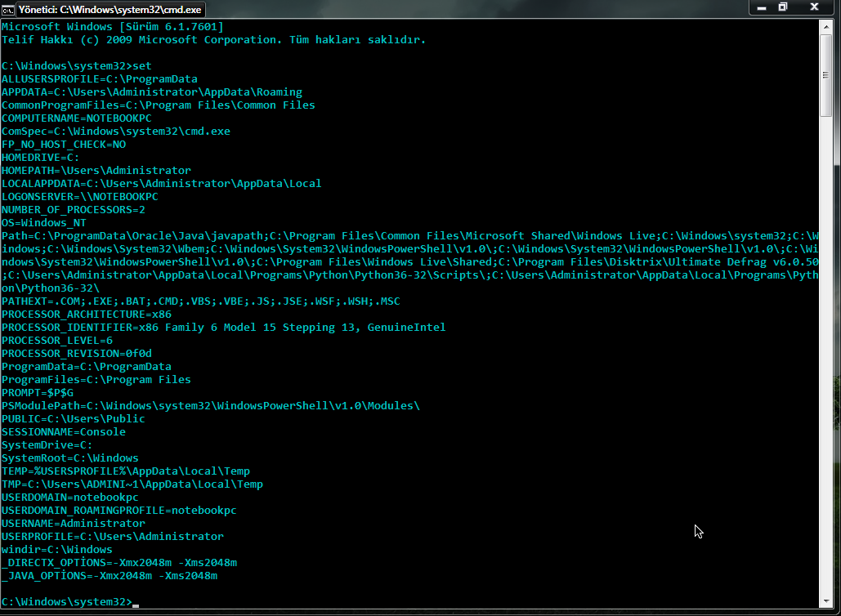The image size is (841, 616).
Task: Restore down the cmd window
Action: [782, 7]
